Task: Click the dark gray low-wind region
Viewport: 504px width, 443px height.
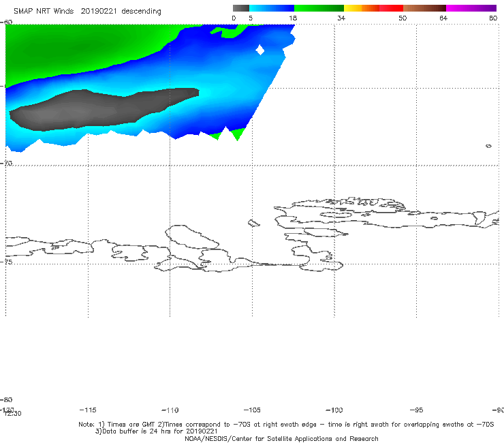Action: click(103, 109)
